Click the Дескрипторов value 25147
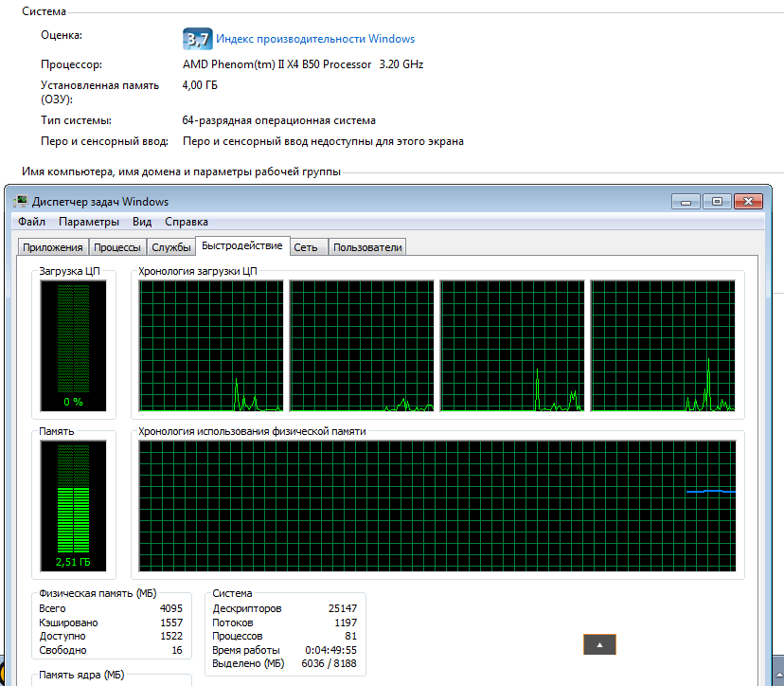Viewport: 784px width, 686px height. [343, 608]
